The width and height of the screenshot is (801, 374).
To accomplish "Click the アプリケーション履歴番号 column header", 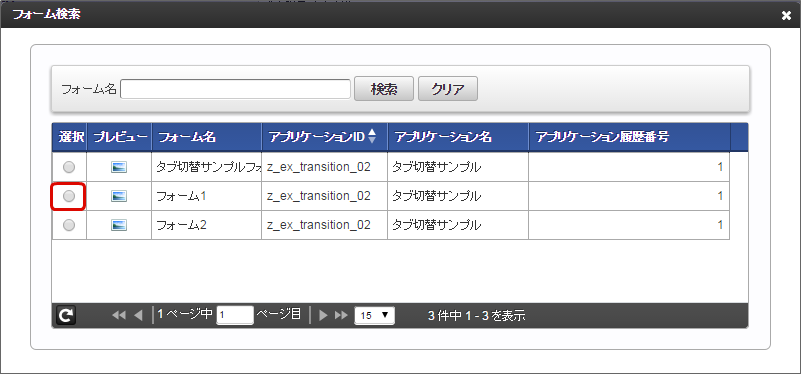I will tap(629, 137).
